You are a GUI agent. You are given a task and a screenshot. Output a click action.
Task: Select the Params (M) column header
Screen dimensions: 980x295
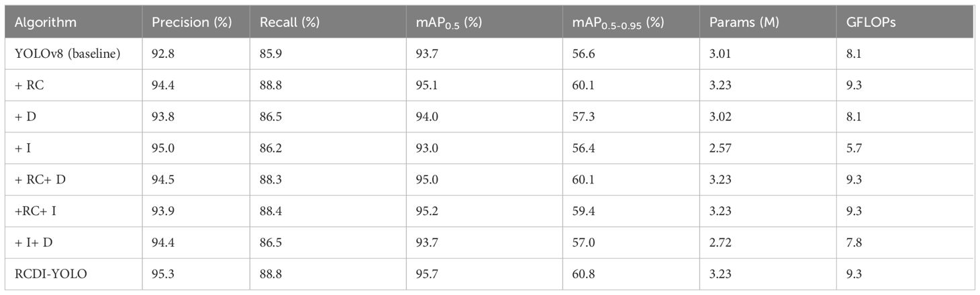[x=744, y=22]
